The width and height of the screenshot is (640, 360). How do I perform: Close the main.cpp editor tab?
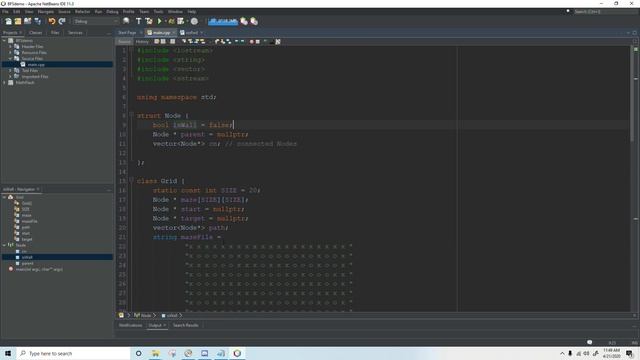174,33
